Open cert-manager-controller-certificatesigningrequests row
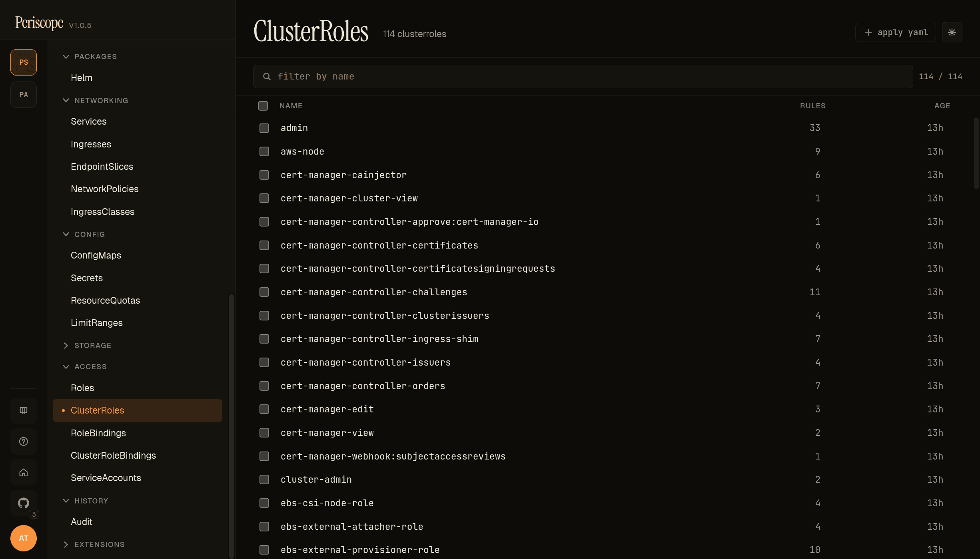The image size is (980, 559). coord(605,269)
